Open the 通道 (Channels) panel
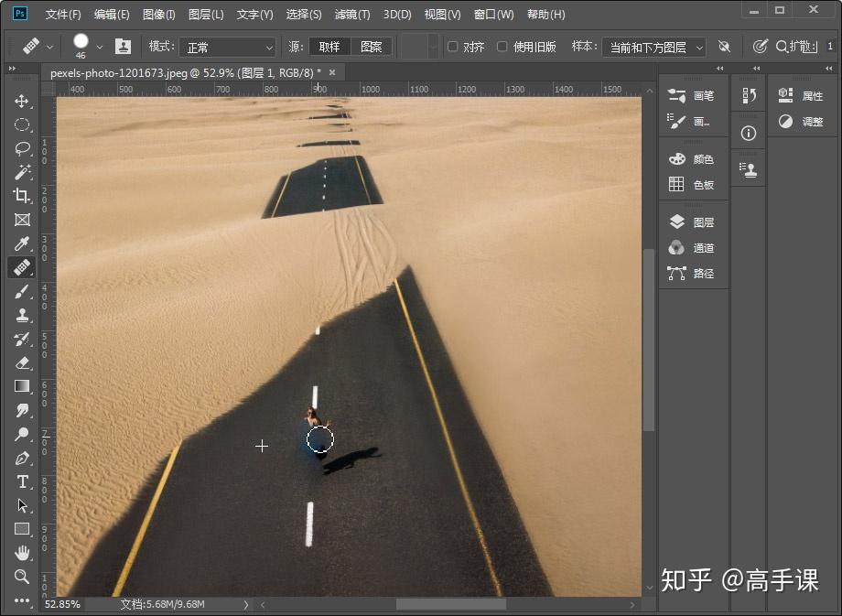 point(692,247)
